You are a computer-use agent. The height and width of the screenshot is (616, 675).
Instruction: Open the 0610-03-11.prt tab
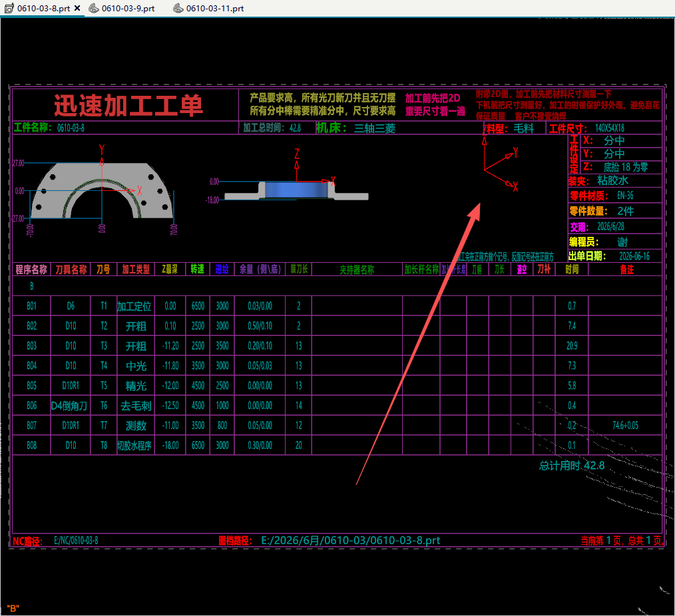tap(208, 8)
